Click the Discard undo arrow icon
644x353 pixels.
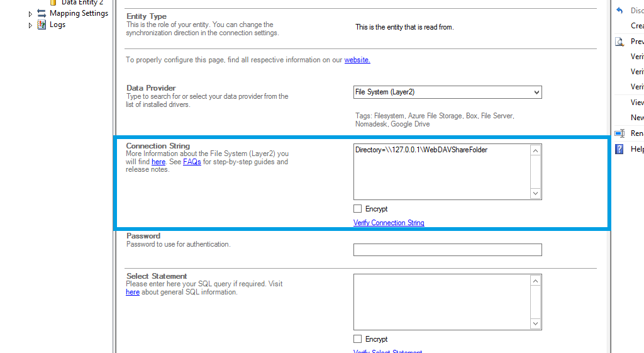point(619,11)
